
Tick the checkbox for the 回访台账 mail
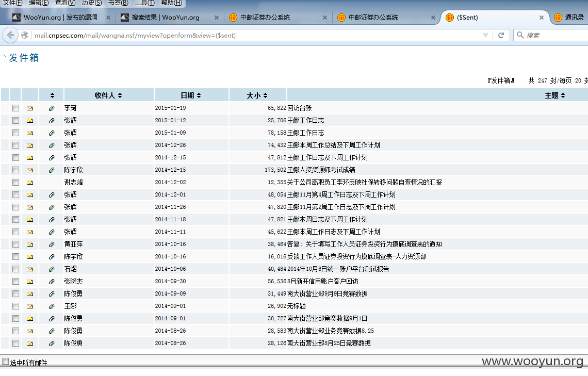click(x=15, y=108)
